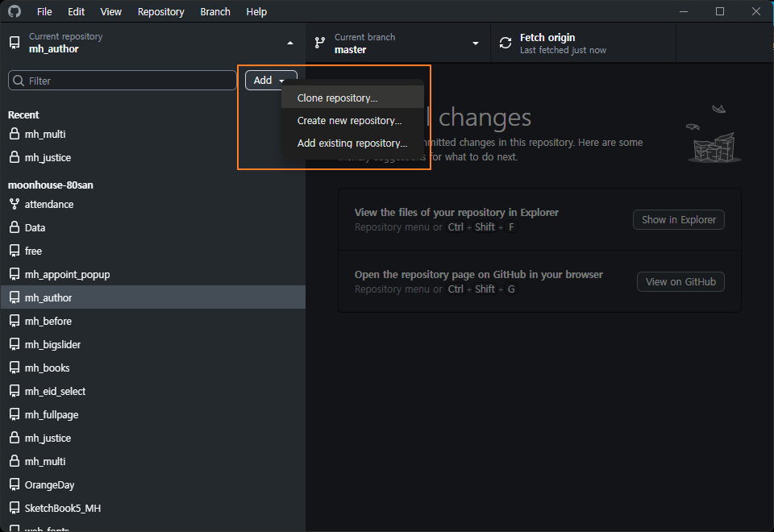The image size is (774, 532).
Task: Click into the Filter repositories field
Action: tap(123, 81)
